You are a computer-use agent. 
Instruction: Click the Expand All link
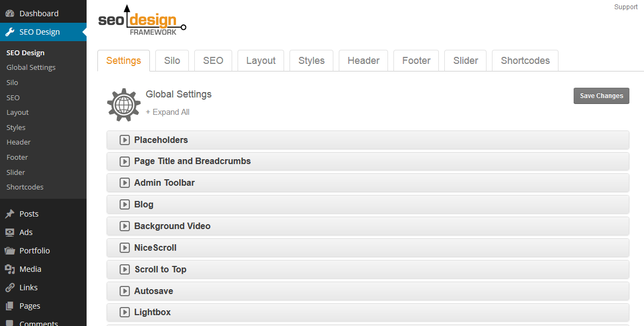click(x=168, y=112)
